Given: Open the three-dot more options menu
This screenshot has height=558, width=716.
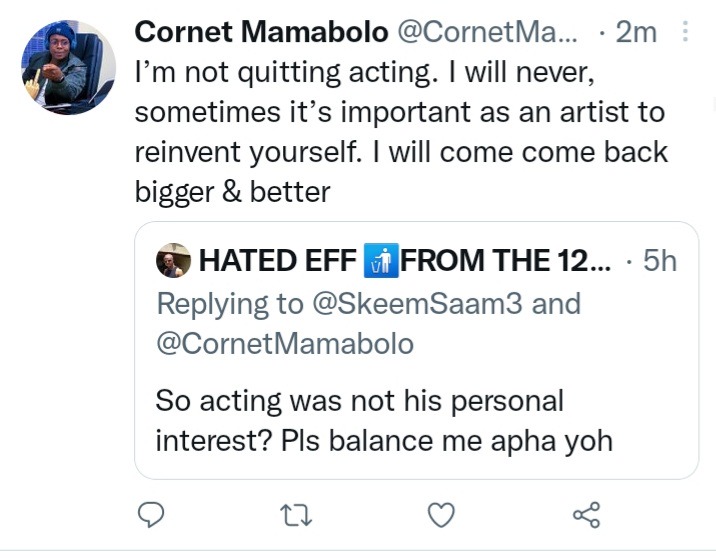Looking at the screenshot, I should pyautogui.click(x=685, y=32).
